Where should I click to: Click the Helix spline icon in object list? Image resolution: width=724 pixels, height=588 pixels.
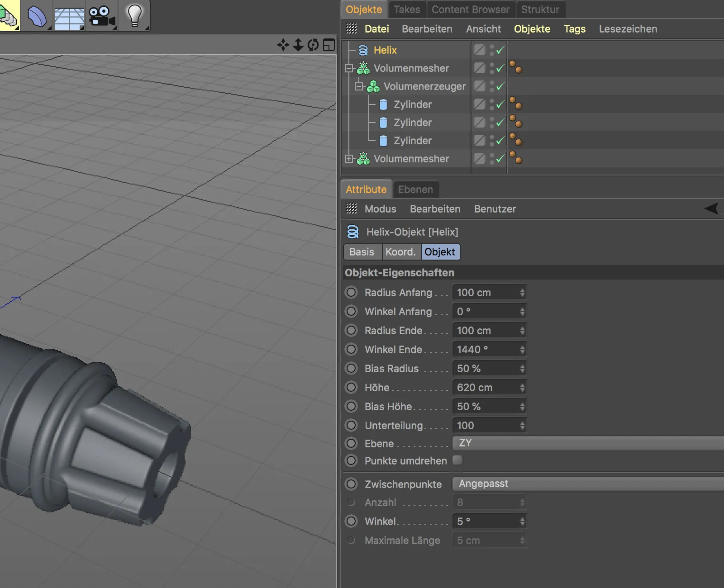click(363, 50)
